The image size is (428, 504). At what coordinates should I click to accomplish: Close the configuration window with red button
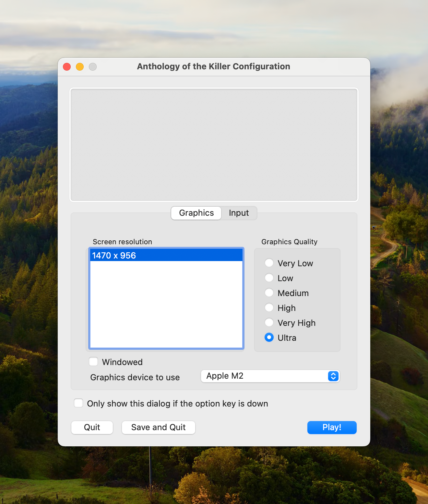(x=67, y=67)
